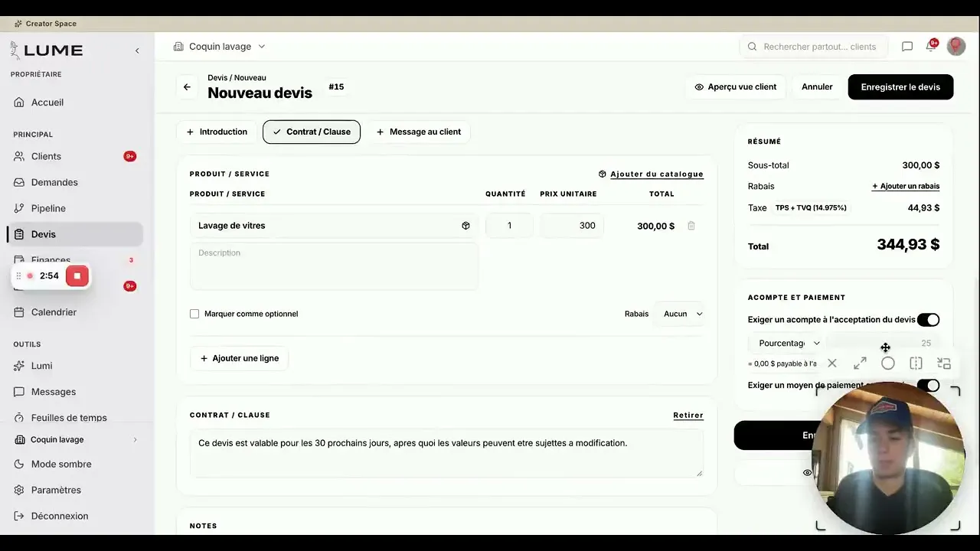980x551 pixels.
Task: Click the Pipeline icon in the sidebar
Action: (19, 208)
